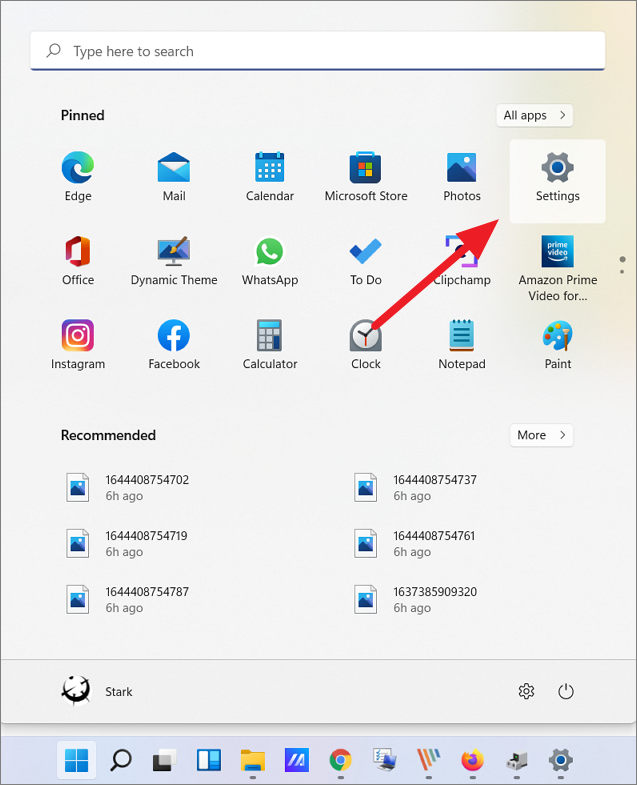Open taskbar Search magnifier
Screen dimensions: 637x785
[x=121, y=760]
